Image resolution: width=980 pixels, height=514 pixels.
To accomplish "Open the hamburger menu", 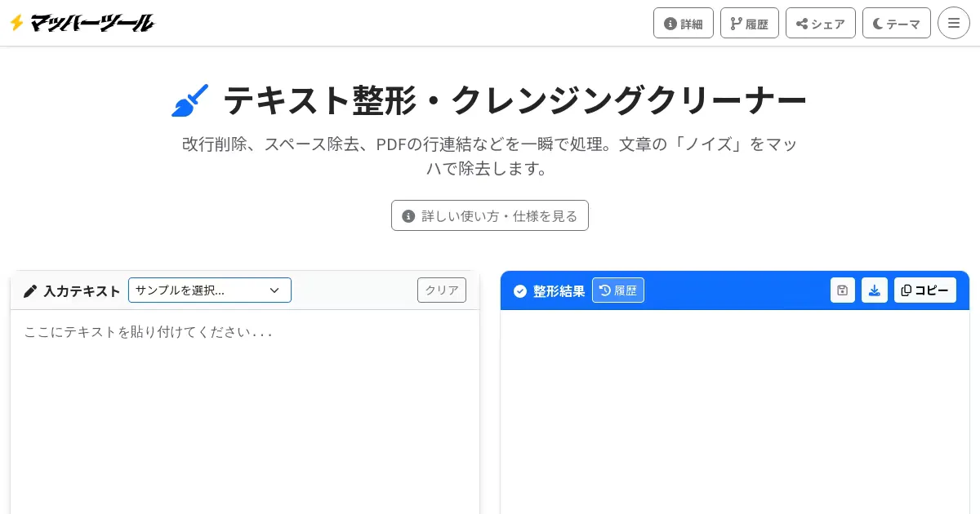I will tap(953, 23).
